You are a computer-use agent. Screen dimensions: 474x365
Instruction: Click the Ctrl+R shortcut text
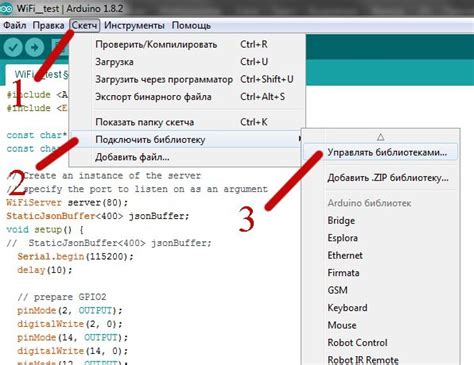pos(254,44)
